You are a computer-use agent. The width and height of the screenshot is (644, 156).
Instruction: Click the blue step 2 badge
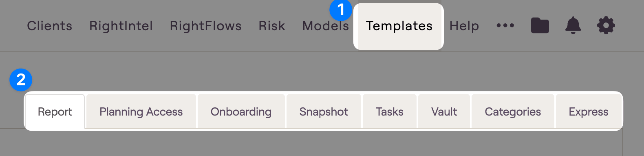click(x=21, y=80)
